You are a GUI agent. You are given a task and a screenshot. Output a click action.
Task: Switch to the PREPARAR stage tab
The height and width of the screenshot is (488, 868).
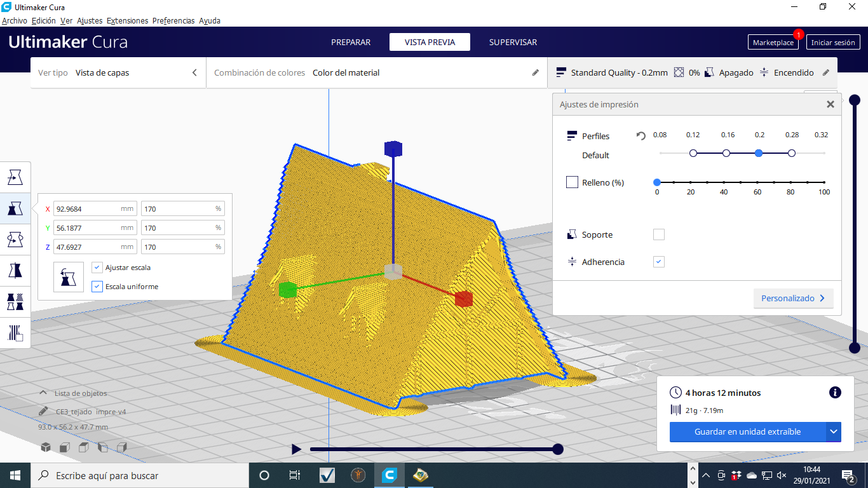(x=351, y=42)
